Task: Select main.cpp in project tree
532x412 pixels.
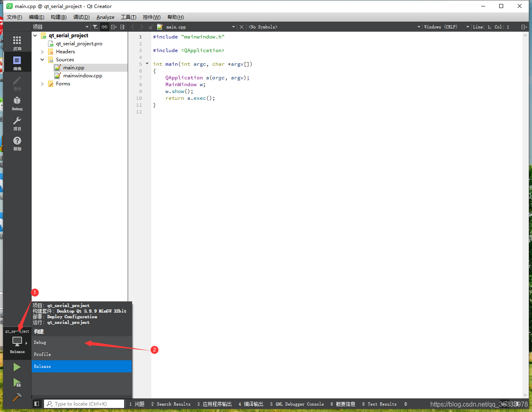Action: [74, 68]
